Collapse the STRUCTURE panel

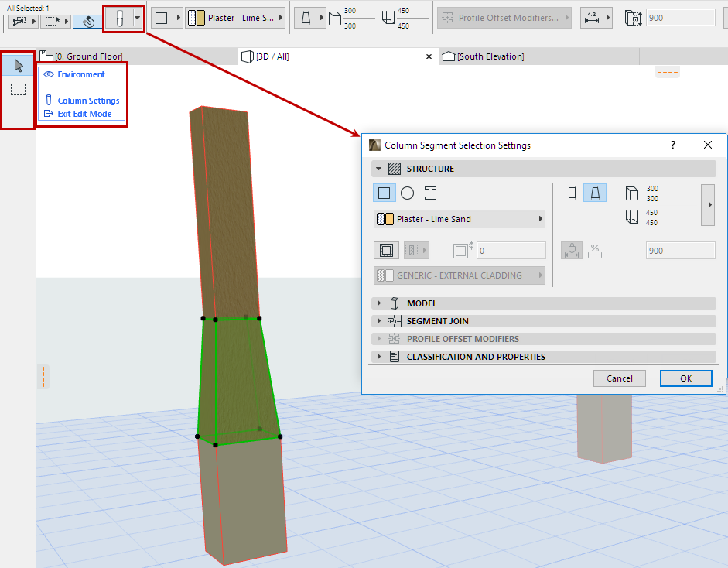point(379,168)
